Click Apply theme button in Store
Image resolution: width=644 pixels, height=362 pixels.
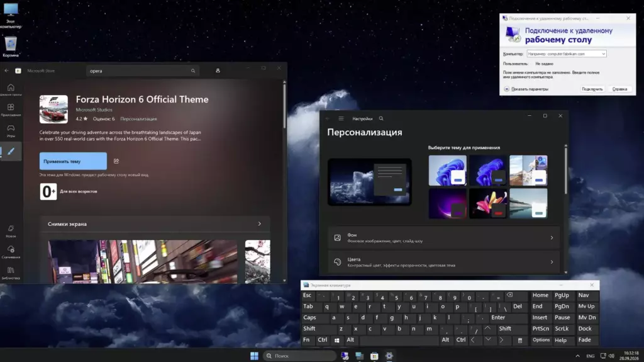73,161
